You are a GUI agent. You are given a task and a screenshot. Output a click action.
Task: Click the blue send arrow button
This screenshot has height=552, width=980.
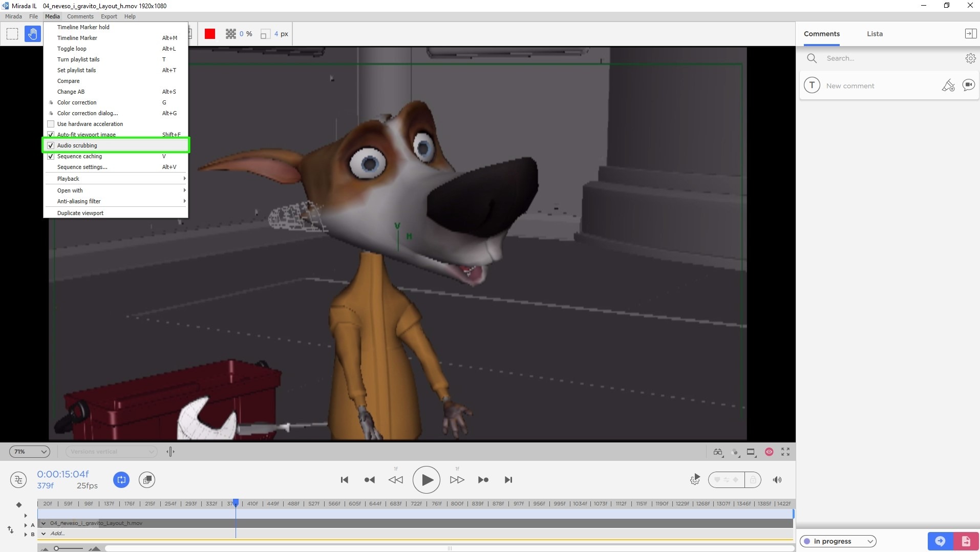pos(940,541)
